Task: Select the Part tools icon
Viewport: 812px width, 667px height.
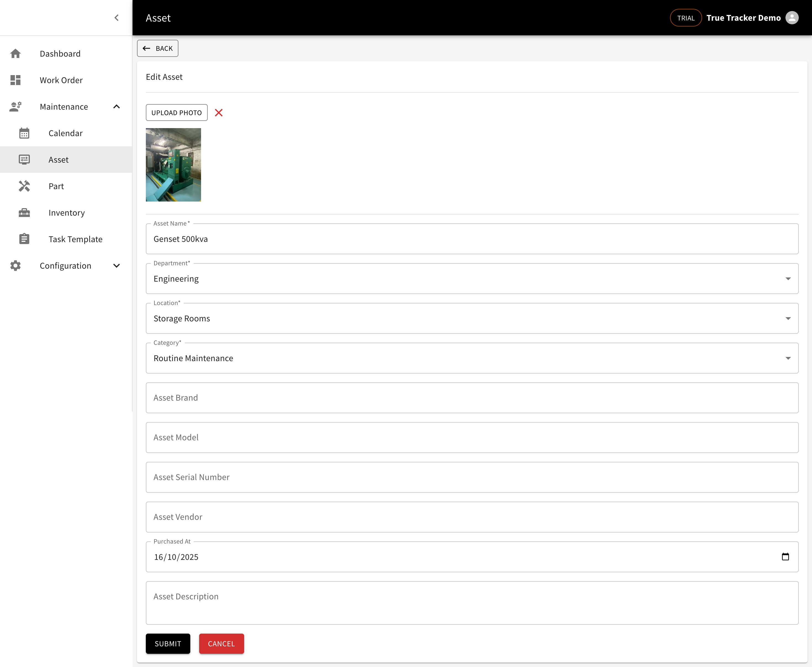Action: click(25, 186)
